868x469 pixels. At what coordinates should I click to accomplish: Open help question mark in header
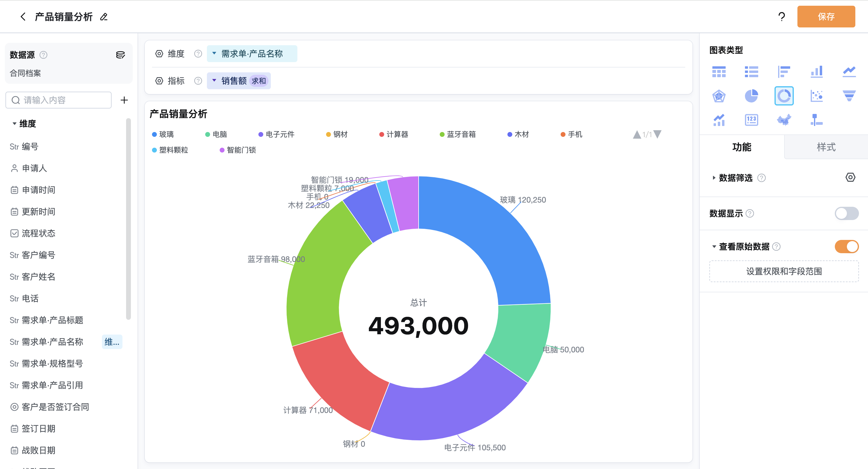point(781,17)
